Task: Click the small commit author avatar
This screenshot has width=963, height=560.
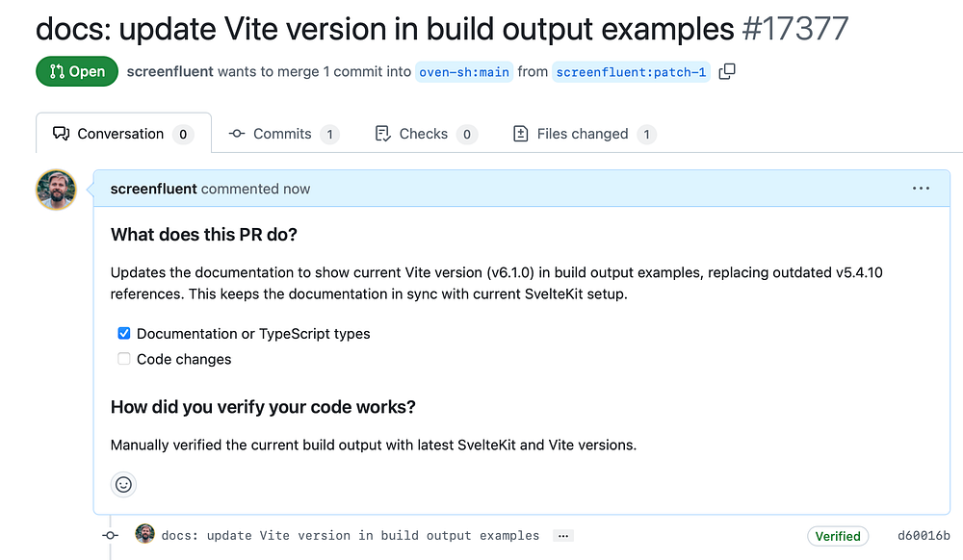Action: pyautogui.click(x=145, y=535)
